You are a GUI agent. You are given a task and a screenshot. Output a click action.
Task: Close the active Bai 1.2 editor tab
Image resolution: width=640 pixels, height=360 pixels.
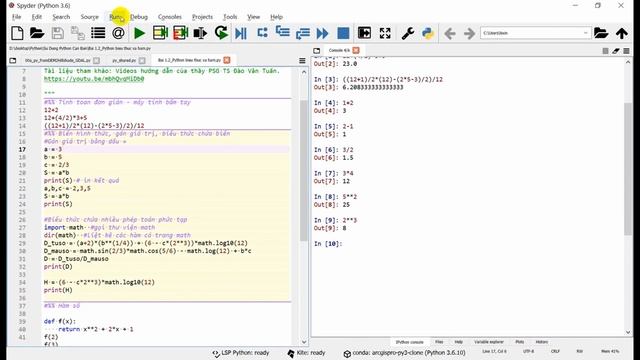[227, 60]
